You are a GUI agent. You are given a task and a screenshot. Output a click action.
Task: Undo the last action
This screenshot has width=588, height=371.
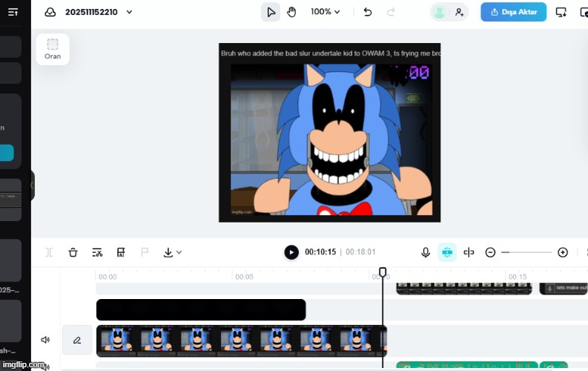[368, 12]
